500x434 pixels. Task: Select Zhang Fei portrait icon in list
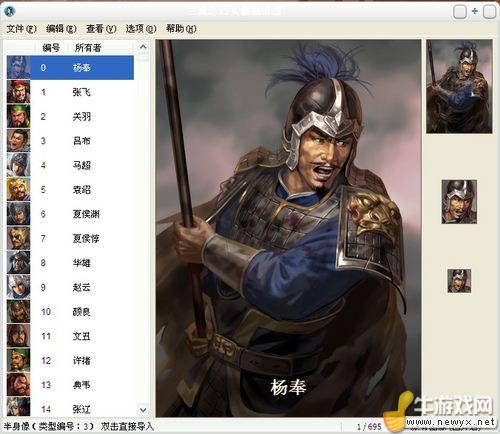pos(18,92)
